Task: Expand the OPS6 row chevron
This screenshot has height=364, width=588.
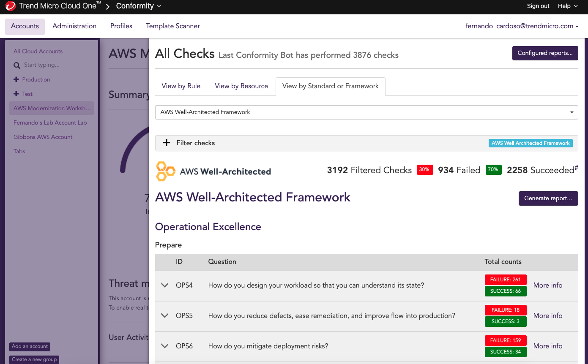Action: point(165,346)
